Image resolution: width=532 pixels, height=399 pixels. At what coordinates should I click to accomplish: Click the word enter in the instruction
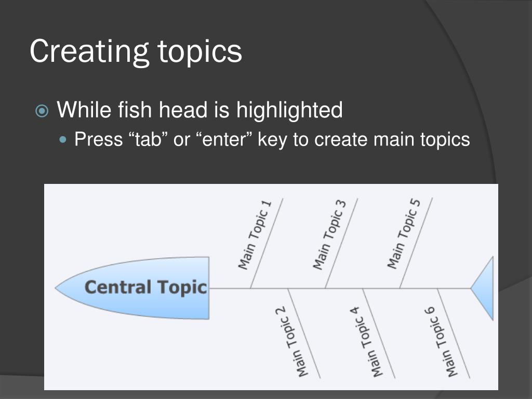[x=223, y=139]
